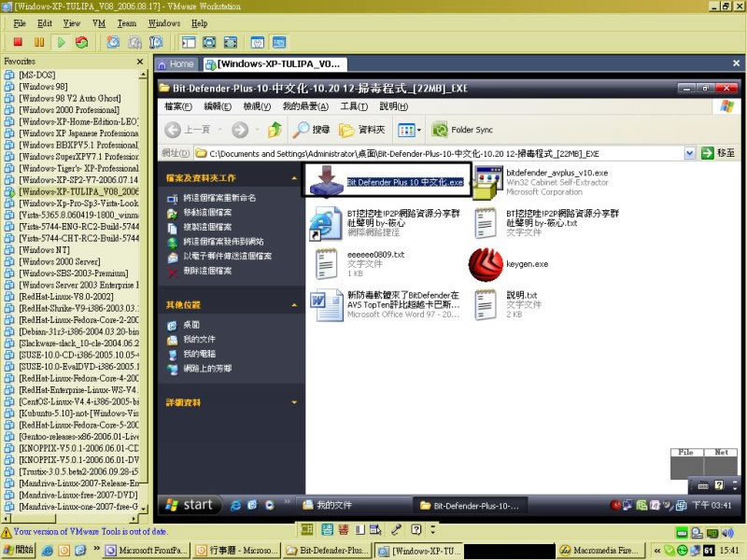Screen dimensions: 747x560
Task: Click the Explorer Back arrow button
Action: (173, 130)
